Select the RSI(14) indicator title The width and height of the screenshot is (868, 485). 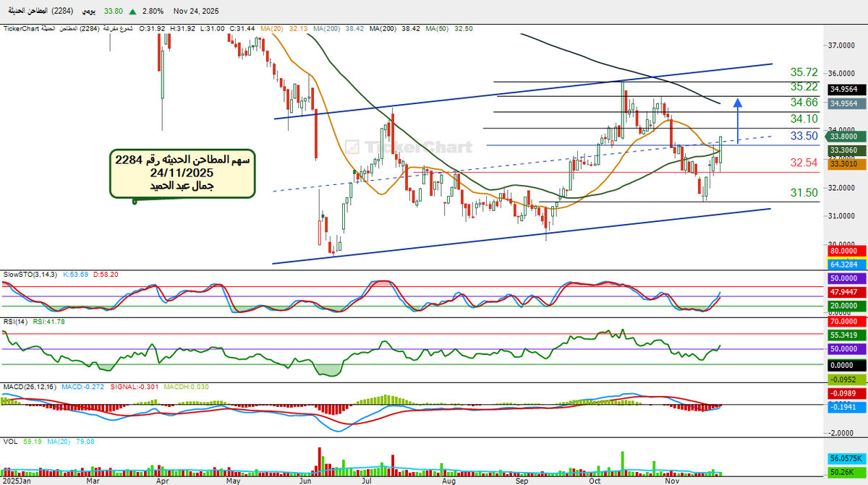tap(15, 322)
